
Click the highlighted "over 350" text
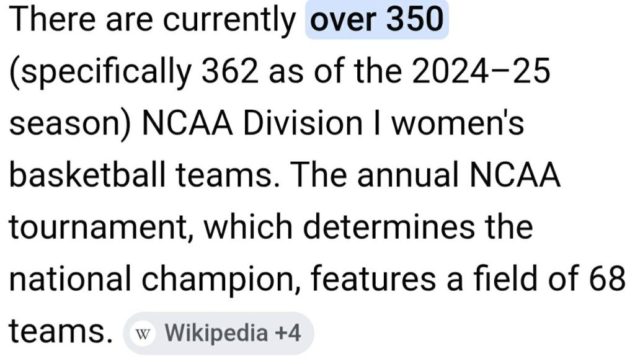[376, 21]
